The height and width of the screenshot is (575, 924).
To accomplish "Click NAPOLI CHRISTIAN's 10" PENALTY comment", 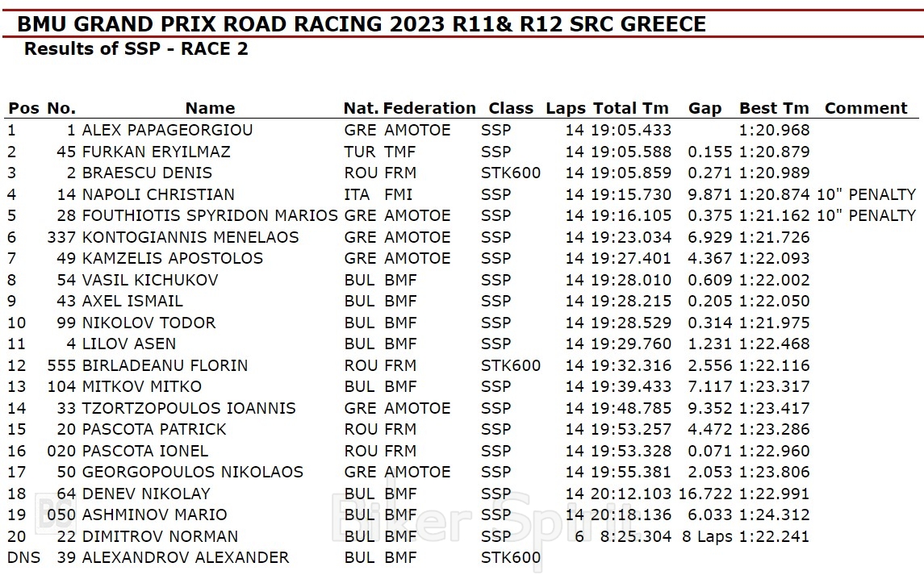I will (866, 194).
